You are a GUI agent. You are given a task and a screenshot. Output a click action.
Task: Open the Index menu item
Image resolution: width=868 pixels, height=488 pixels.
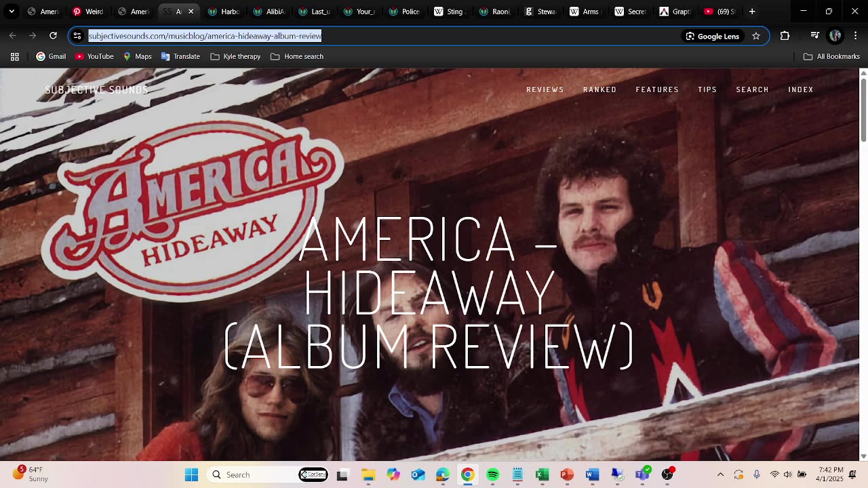pos(801,89)
